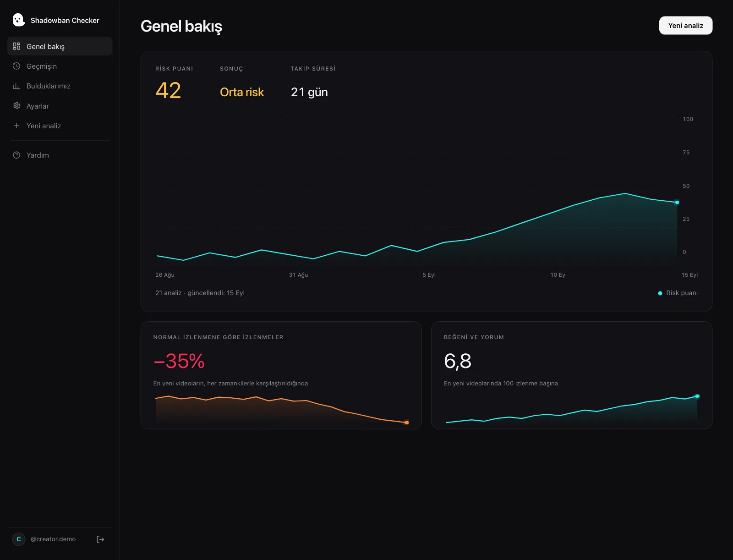Image resolution: width=733 pixels, height=560 pixels.
Task: Click the Orta risk result text
Action: (242, 92)
